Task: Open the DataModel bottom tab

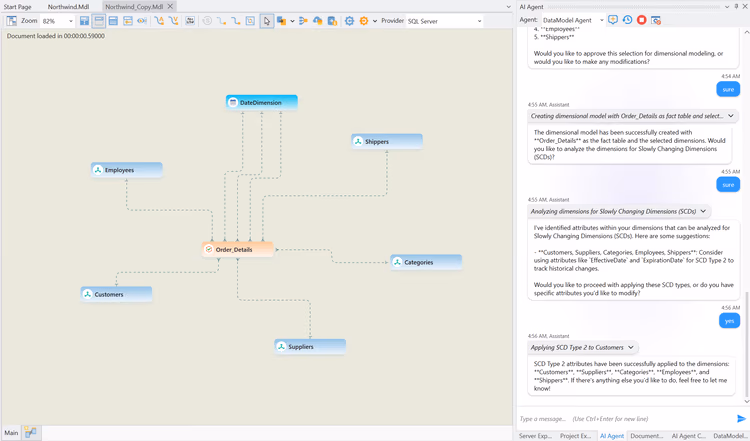Action: click(x=728, y=436)
